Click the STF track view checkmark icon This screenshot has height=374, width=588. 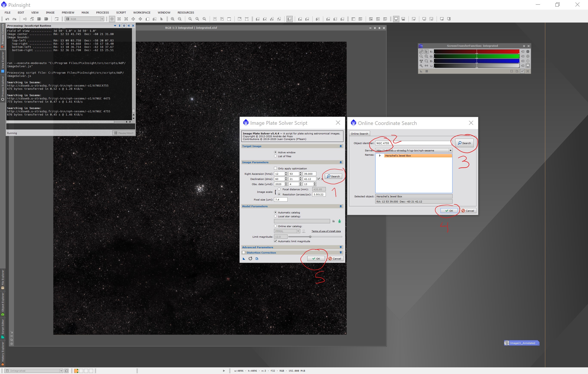[x=522, y=71]
